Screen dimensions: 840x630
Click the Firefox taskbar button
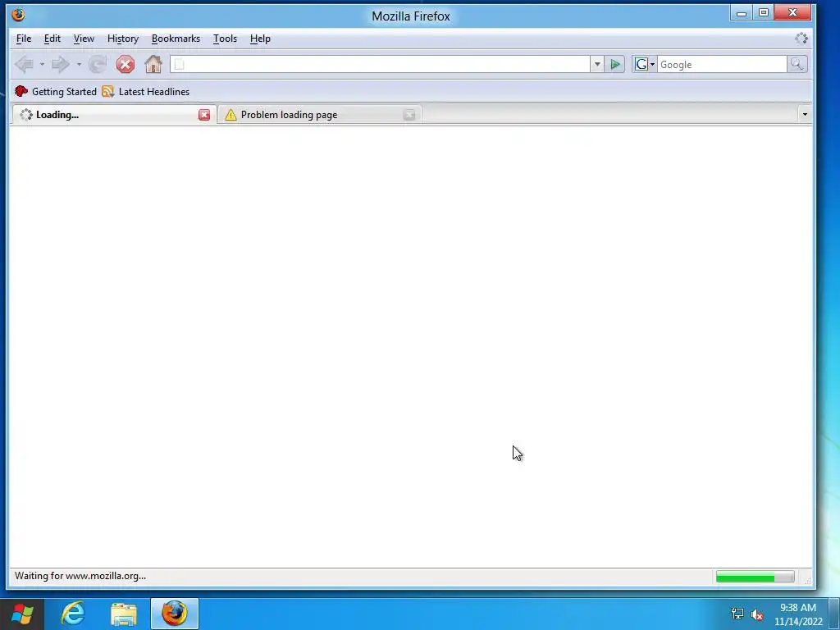click(x=175, y=614)
